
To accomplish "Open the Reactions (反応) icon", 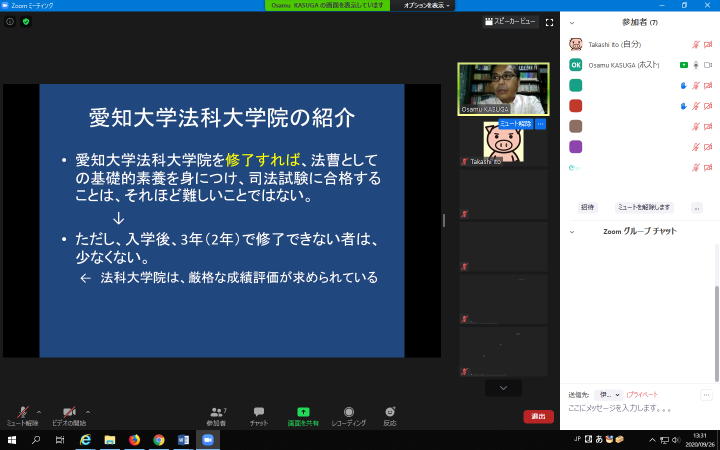I will click(x=389, y=412).
